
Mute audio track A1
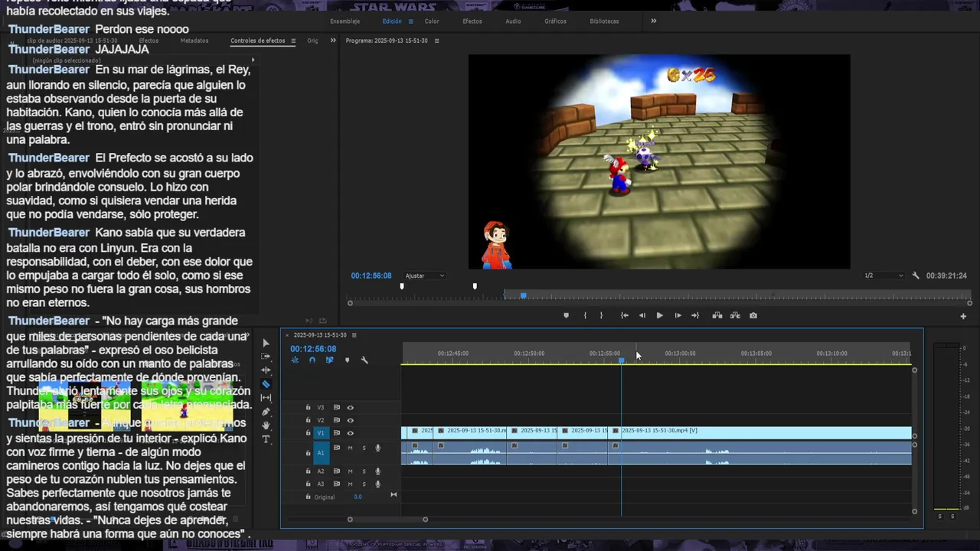tap(350, 448)
